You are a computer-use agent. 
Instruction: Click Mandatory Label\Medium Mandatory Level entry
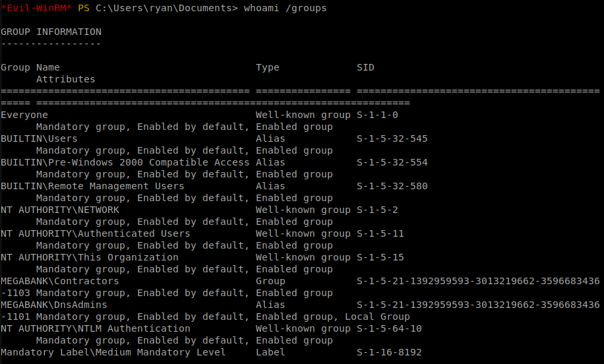(x=113, y=352)
